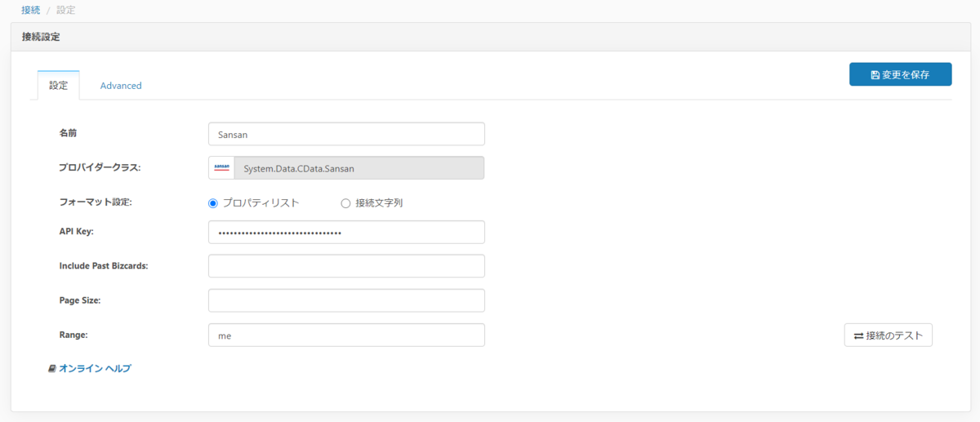Click the Range: label
980x422 pixels.
click(73, 335)
